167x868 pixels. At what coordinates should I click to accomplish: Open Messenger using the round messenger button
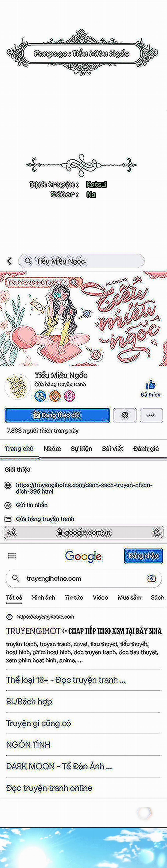[x=125, y=416]
